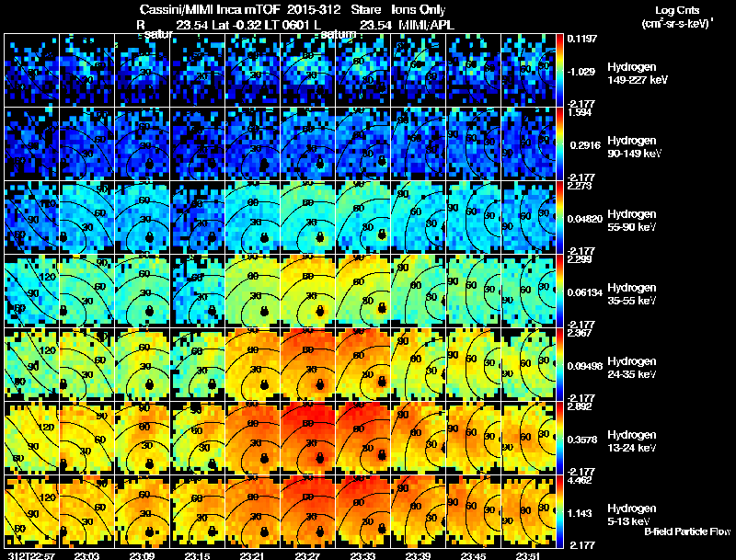Click the '312T22:57' time label

pyautogui.click(x=31, y=555)
